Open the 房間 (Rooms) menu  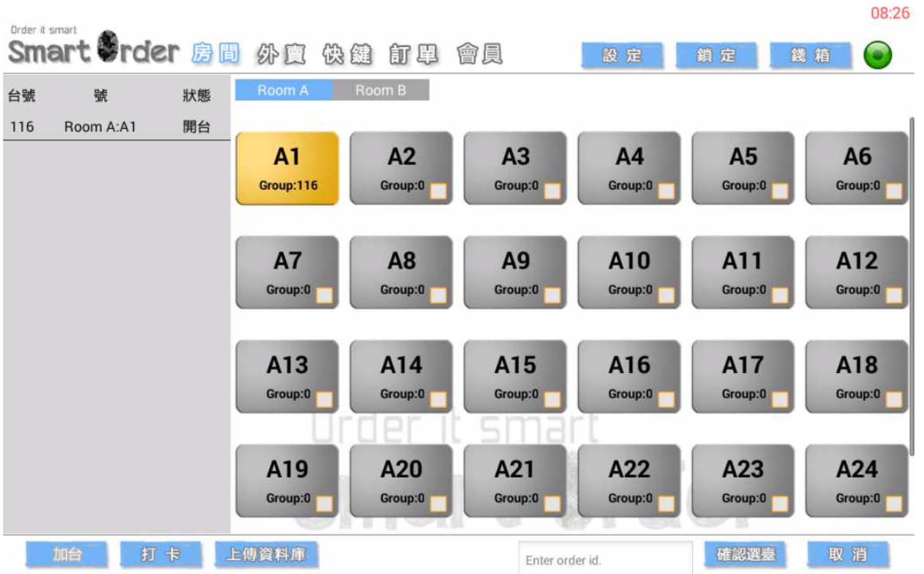tap(216, 53)
